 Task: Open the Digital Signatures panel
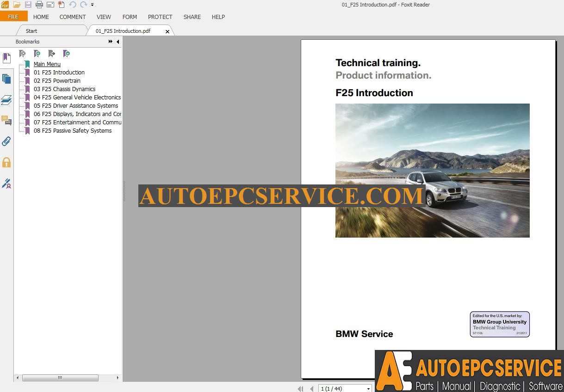[6, 184]
